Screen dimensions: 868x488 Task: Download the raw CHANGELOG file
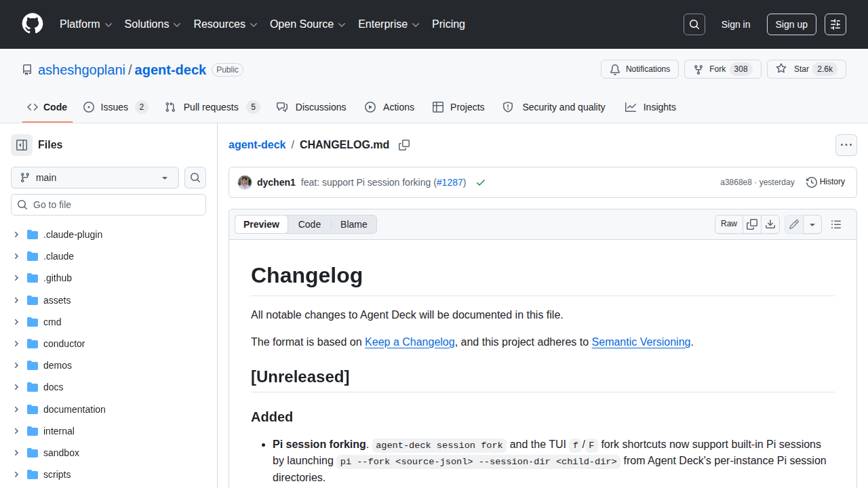[770, 224]
